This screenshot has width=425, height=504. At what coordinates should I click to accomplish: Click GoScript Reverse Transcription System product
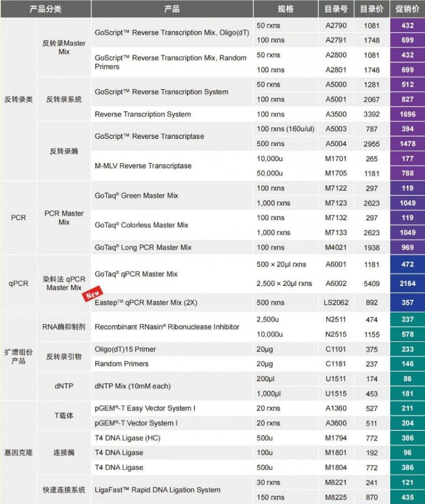pyautogui.click(x=162, y=92)
